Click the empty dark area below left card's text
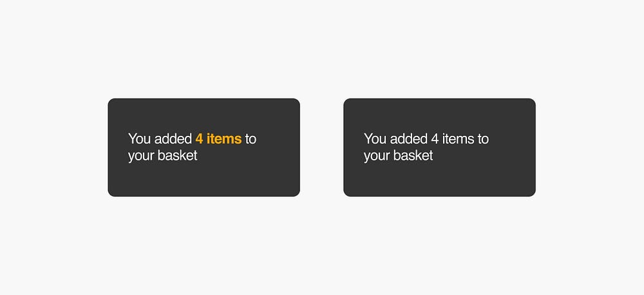 [204, 180]
